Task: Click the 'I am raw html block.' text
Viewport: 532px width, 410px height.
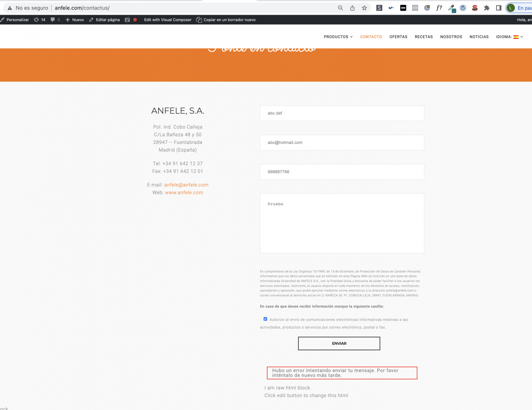Action: point(288,388)
